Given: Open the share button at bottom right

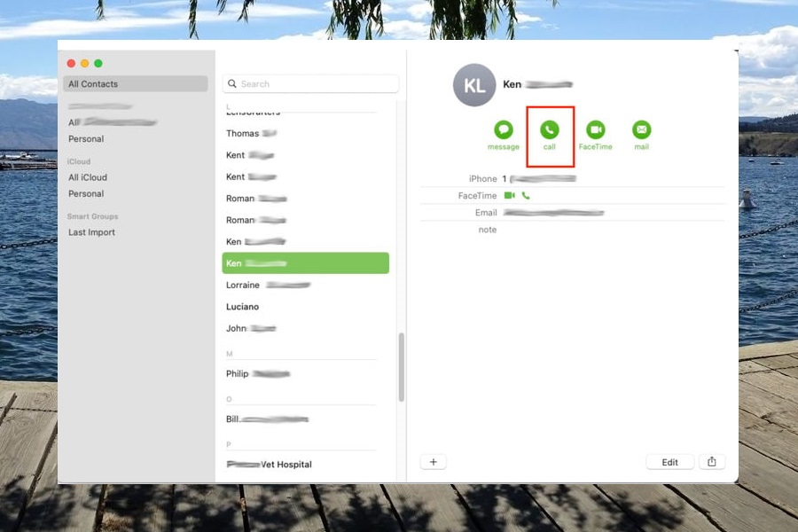Looking at the screenshot, I should point(712,462).
